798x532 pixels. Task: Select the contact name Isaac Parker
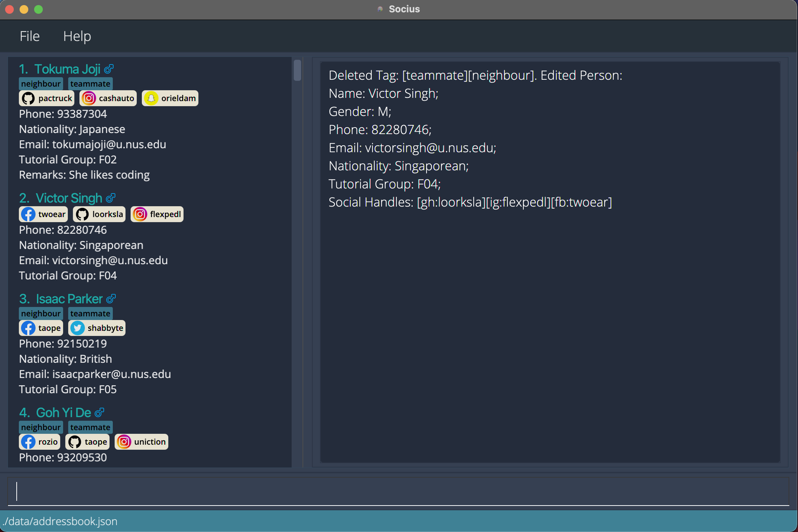point(69,299)
